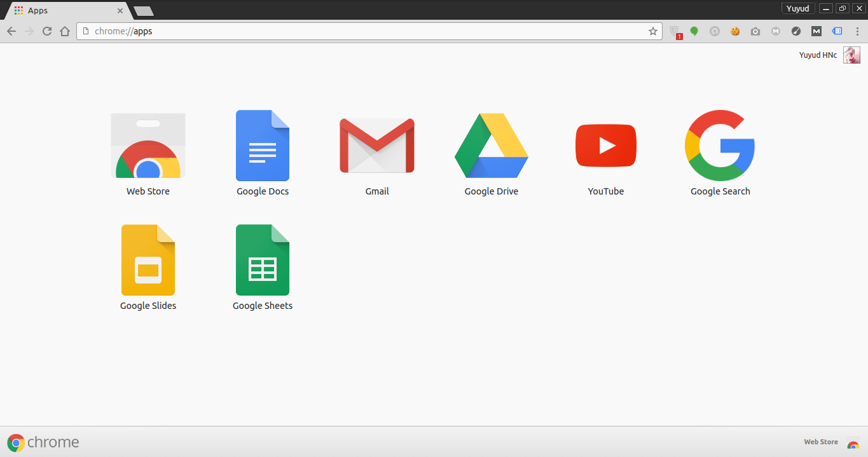Open the Gmail app icon
The width and height of the screenshot is (868, 457).
tap(377, 146)
